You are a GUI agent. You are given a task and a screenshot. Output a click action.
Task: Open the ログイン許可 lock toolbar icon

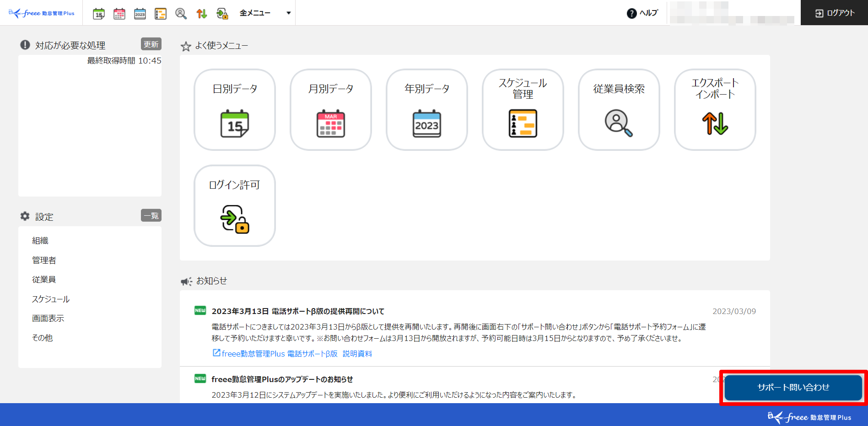point(222,13)
